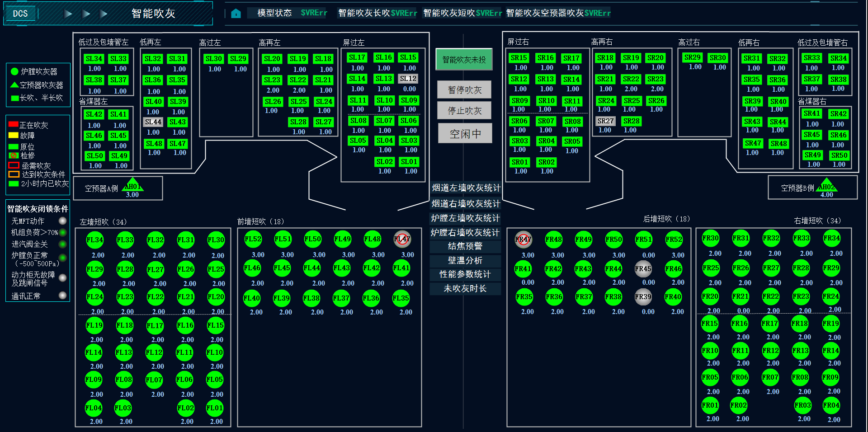Click blower SR41 in 省煤器右 group
This screenshot has height=432, width=868.
[x=812, y=113]
